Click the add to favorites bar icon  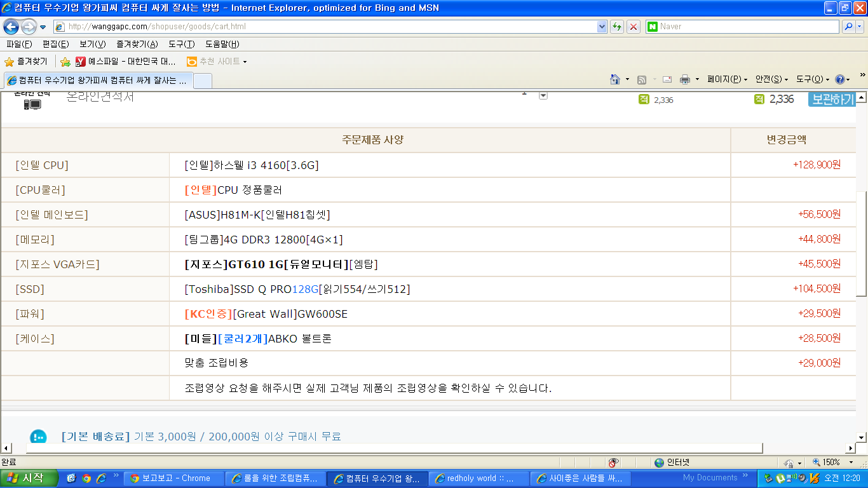click(65, 62)
